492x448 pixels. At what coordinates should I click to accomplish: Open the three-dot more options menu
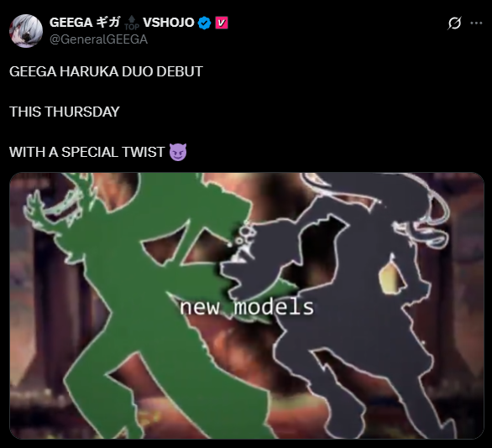476,23
